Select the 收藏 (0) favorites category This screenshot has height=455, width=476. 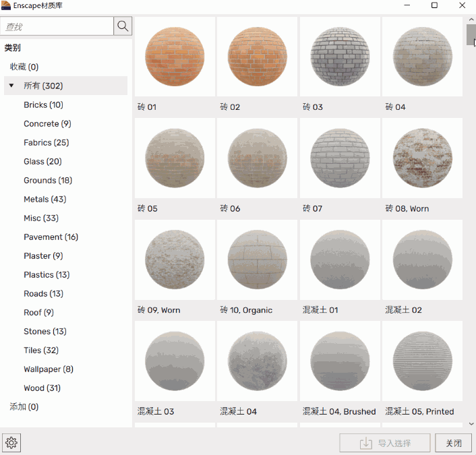pyautogui.click(x=24, y=67)
